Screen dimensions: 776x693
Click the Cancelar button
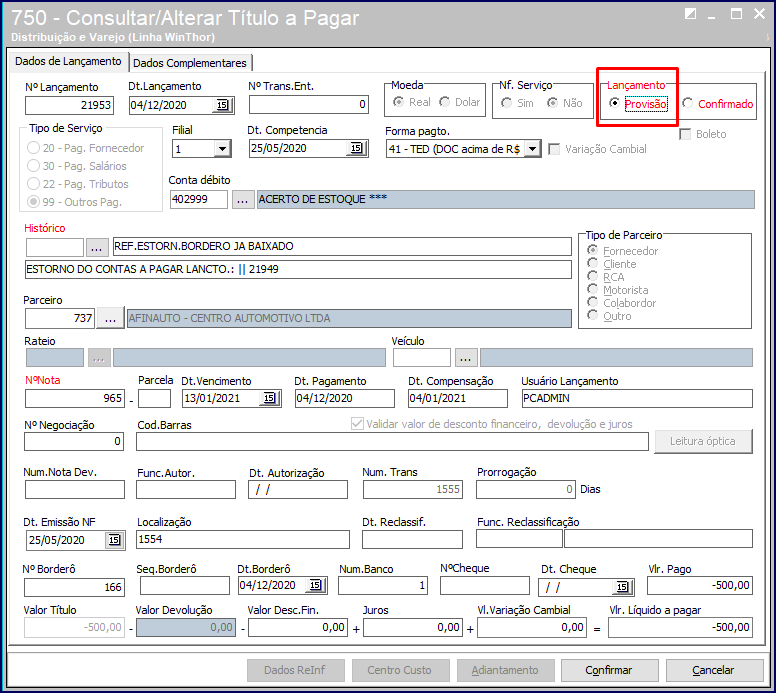[714, 670]
